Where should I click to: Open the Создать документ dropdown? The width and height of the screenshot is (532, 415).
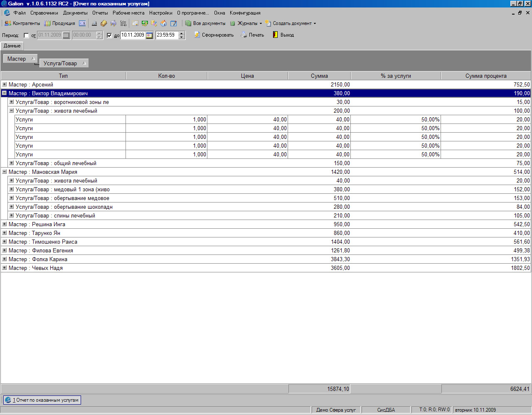click(291, 23)
